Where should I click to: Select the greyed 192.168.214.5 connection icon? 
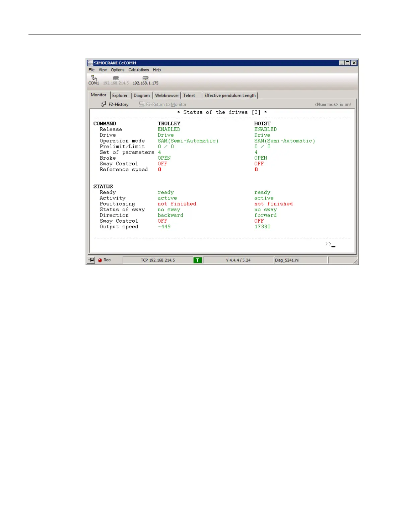point(116,78)
